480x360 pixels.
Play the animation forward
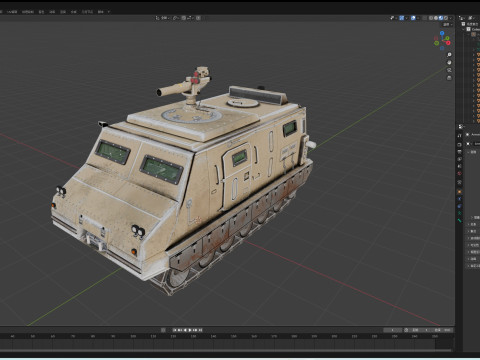click(190, 330)
